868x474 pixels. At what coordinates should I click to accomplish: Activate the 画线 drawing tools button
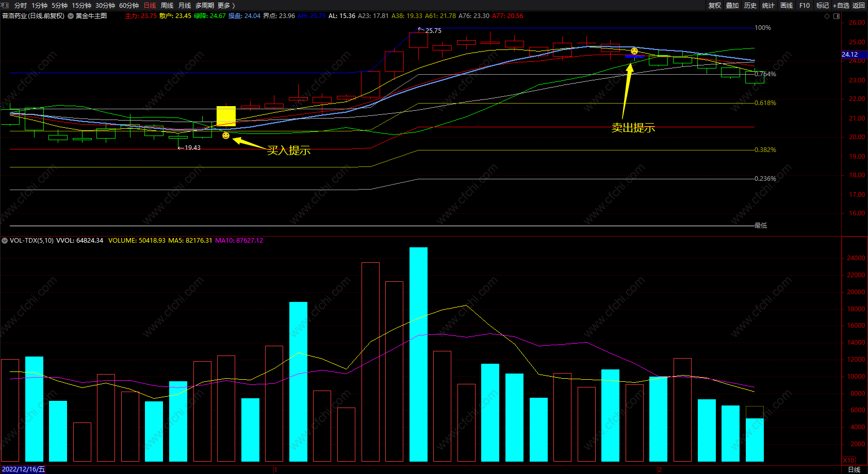pos(787,5)
